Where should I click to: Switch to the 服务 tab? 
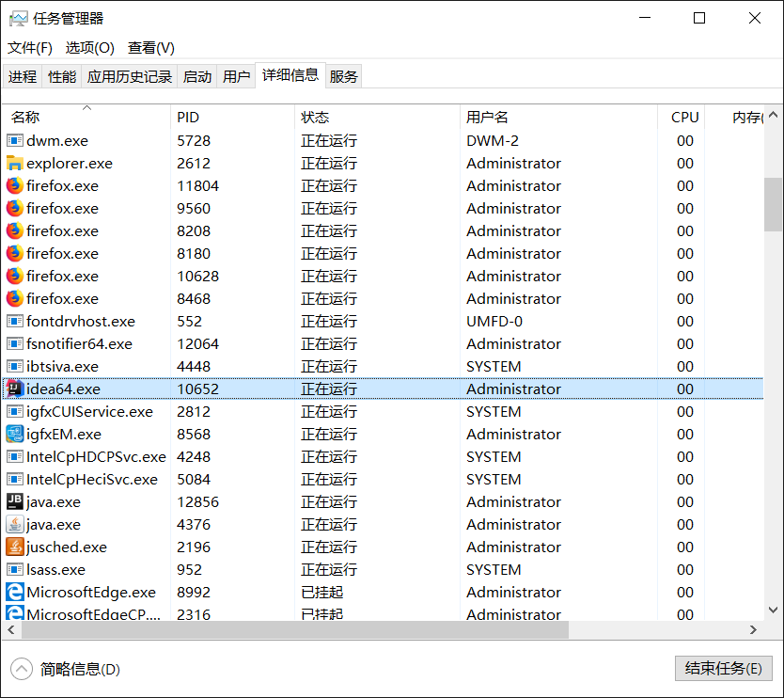tap(343, 76)
